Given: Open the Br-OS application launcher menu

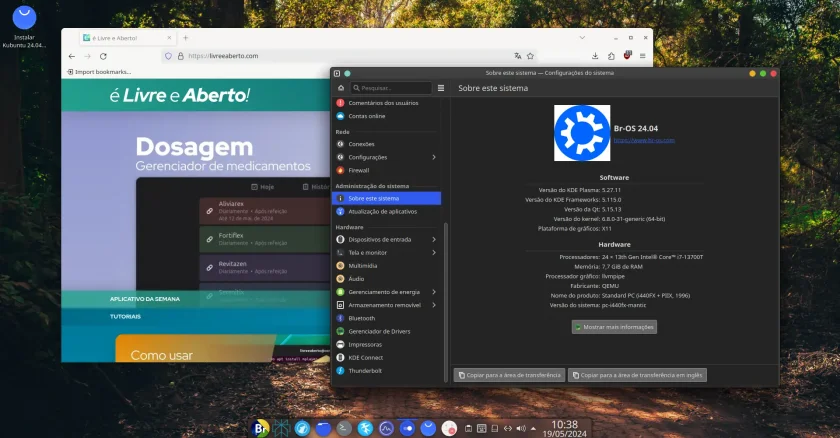Looking at the screenshot, I should 260,428.
